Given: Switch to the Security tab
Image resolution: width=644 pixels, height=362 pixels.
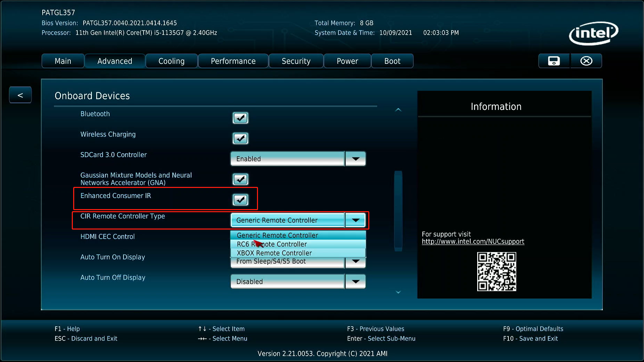Looking at the screenshot, I should 296,61.
